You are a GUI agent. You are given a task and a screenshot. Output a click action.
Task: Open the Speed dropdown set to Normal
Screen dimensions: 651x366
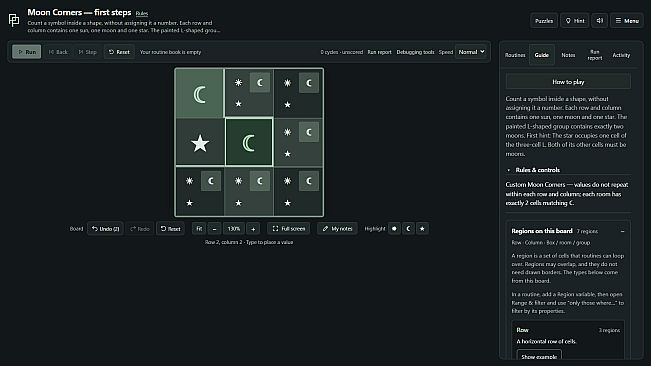coord(471,52)
